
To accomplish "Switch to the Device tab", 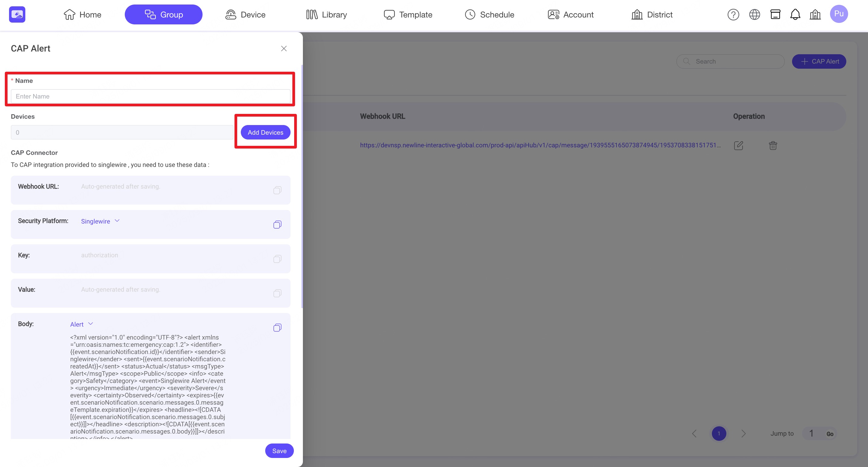I will click(x=245, y=14).
